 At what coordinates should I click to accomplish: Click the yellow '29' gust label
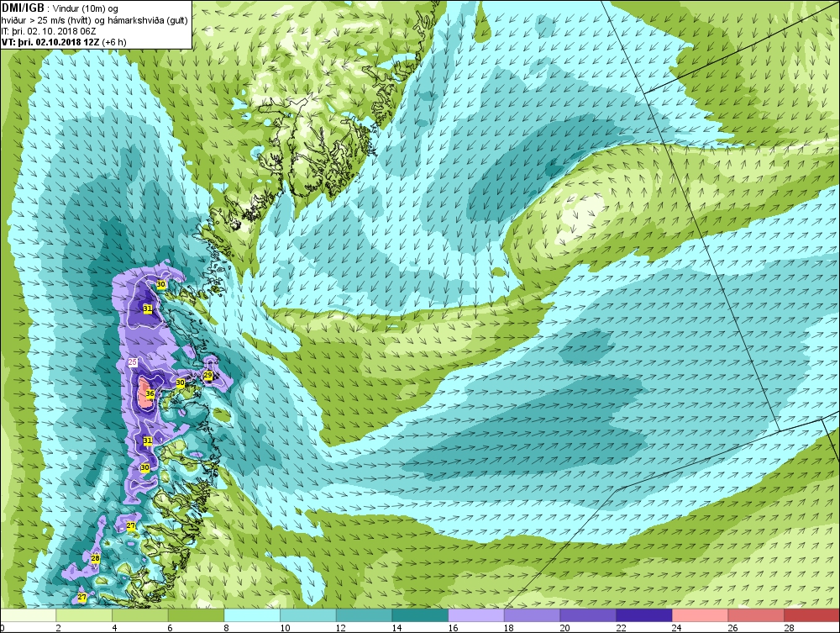click(x=207, y=375)
